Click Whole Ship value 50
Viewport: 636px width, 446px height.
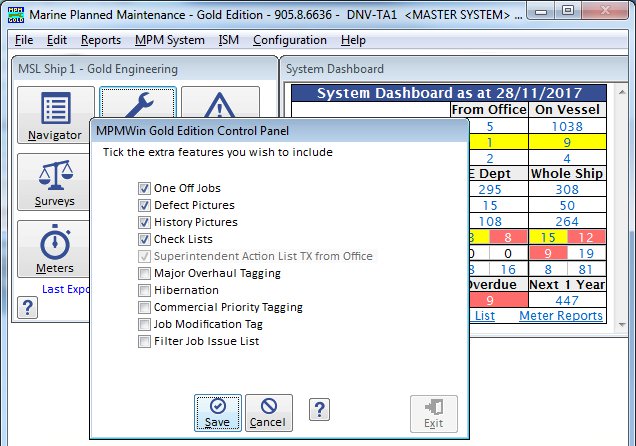click(x=567, y=206)
